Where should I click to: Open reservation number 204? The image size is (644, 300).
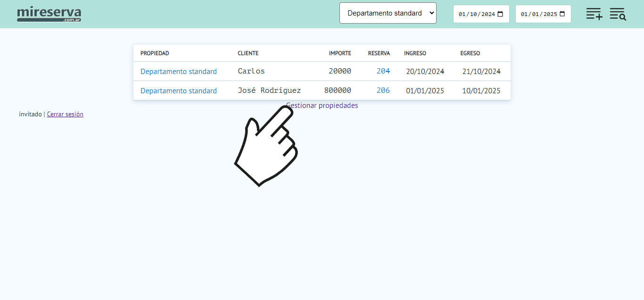(x=383, y=71)
